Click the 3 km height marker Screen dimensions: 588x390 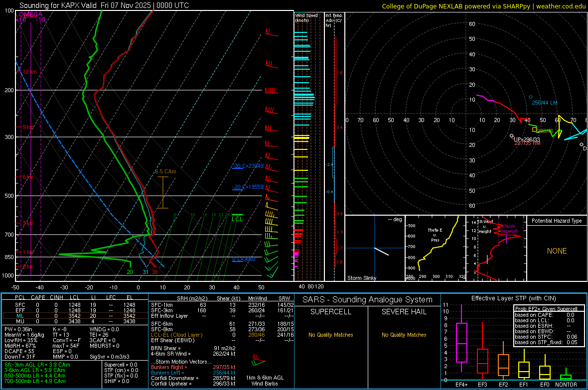tap(28, 223)
